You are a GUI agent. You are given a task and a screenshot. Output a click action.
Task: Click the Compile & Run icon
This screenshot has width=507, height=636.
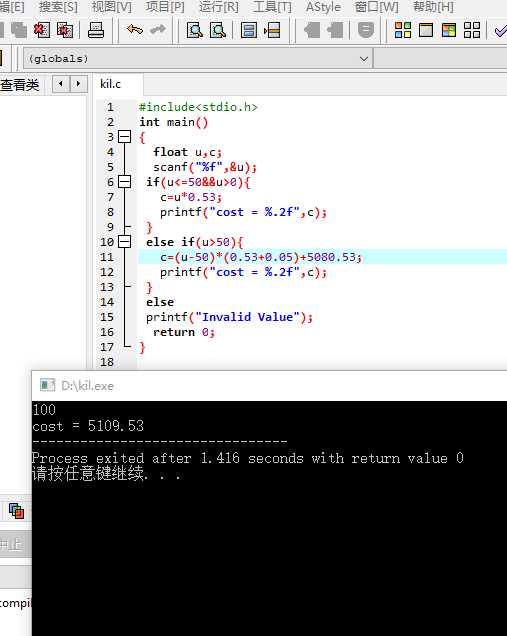tap(449, 30)
